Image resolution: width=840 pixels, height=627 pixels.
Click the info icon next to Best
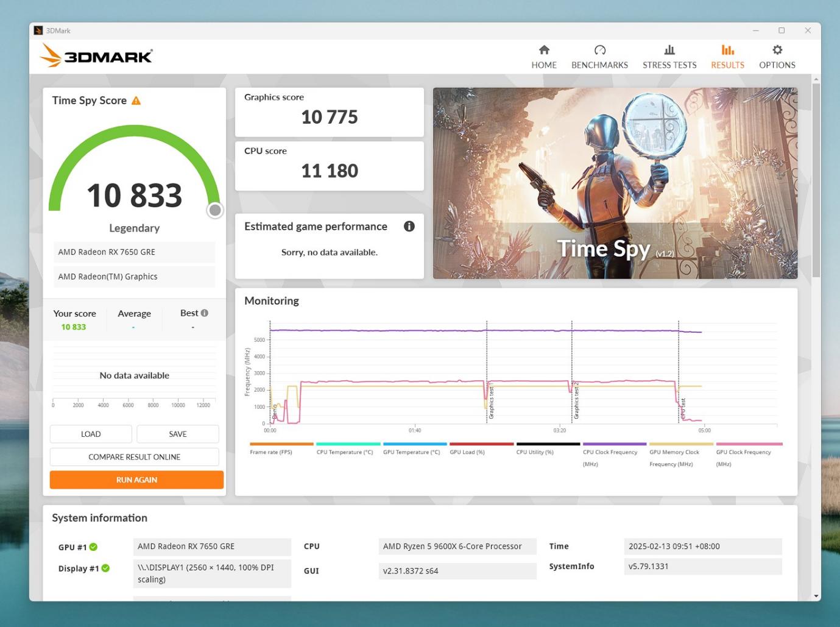(x=205, y=313)
